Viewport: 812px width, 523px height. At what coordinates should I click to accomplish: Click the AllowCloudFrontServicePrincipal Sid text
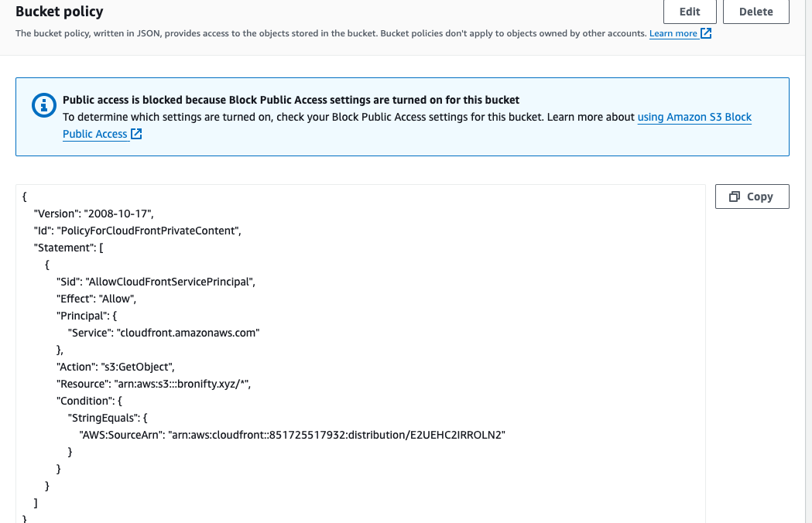point(170,282)
